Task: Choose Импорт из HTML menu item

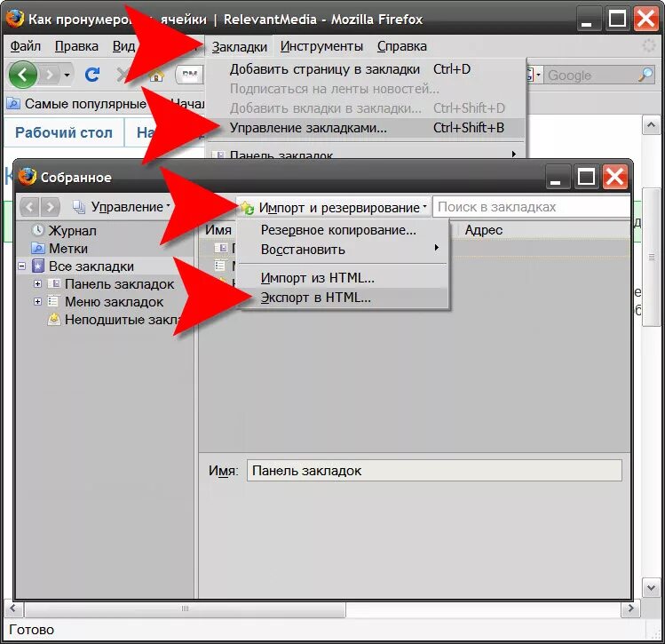Action: coord(343,278)
